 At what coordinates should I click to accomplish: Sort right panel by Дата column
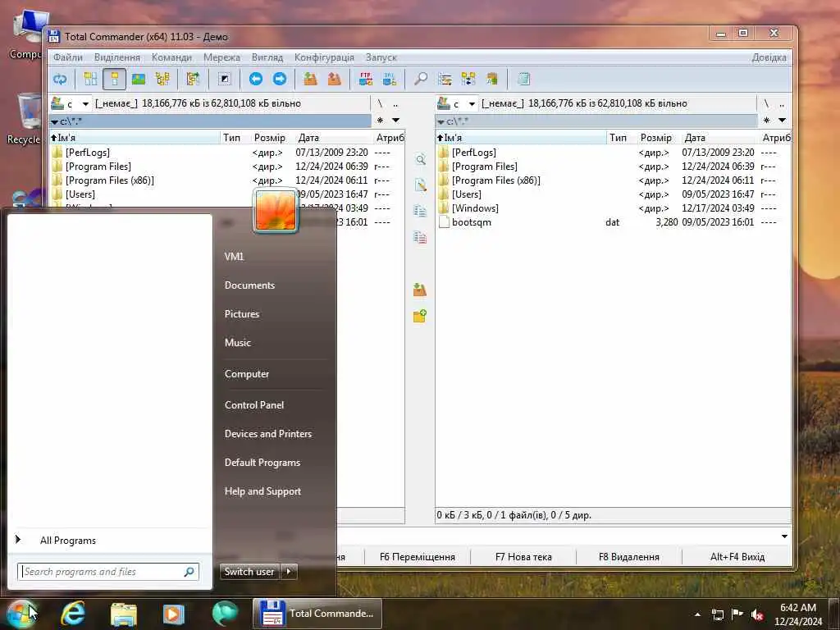(695, 138)
